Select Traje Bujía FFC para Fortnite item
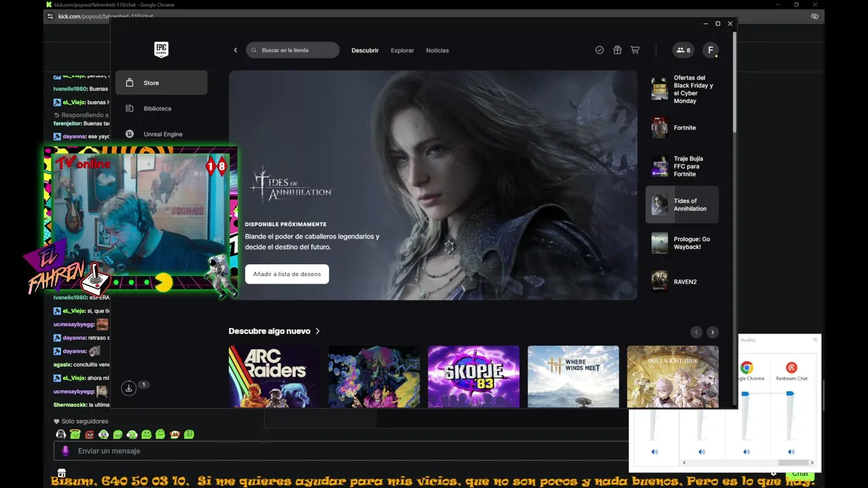 click(x=682, y=166)
